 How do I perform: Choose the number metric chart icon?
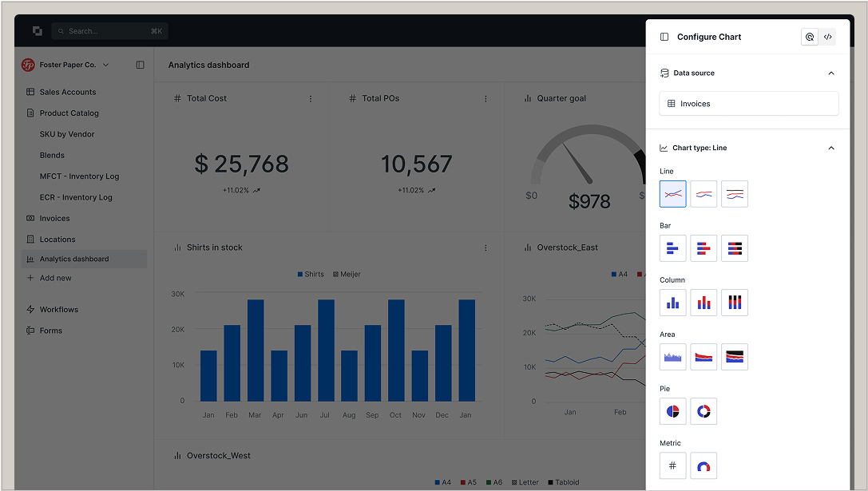(672, 465)
